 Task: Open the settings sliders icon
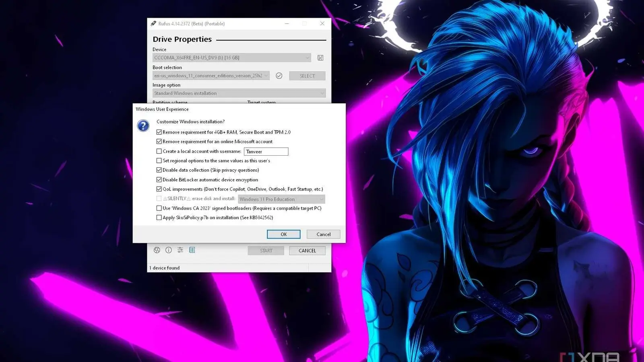[x=180, y=250]
